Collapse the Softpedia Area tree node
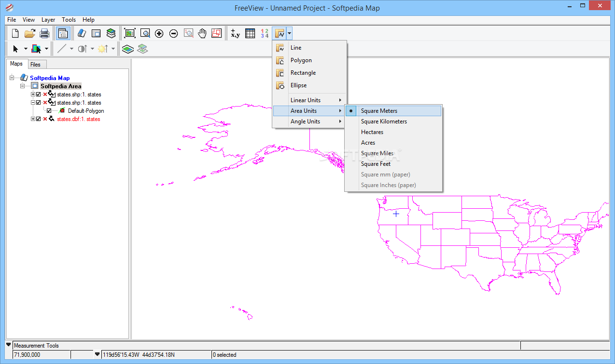This screenshot has width=615, height=364. pyautogui.click(x=22, y=86)
